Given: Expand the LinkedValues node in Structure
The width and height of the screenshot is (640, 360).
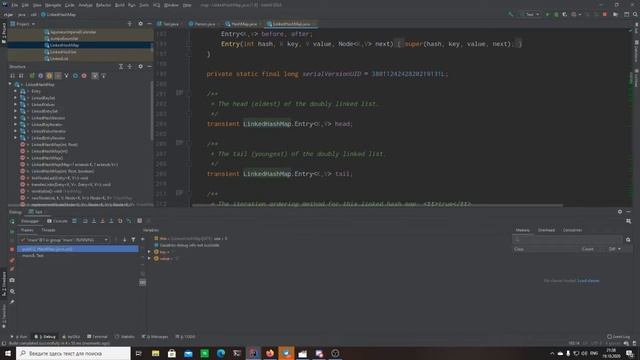Looking at the screenshot, I should (x=16, y=104).
